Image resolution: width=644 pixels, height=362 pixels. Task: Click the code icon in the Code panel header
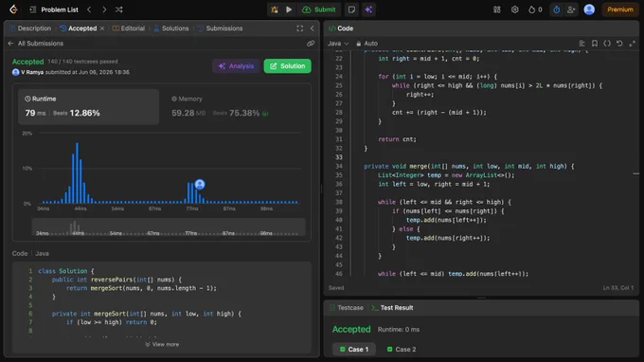coord(331,28)
